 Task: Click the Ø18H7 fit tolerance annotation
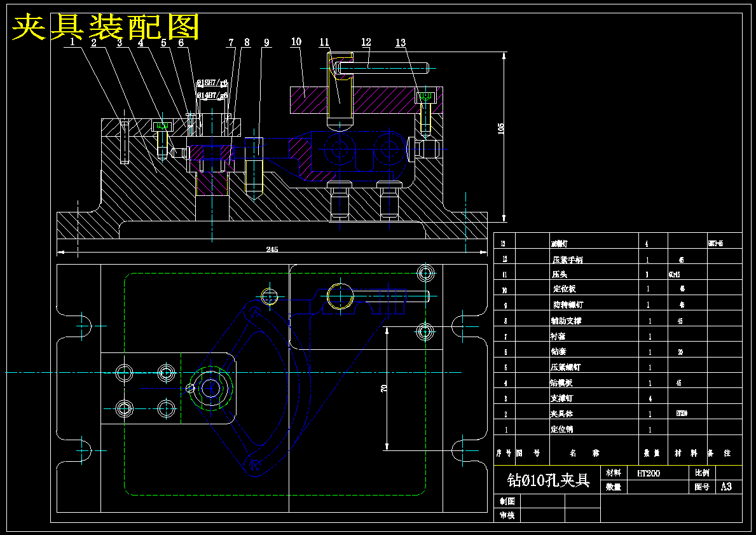coord(212,83)
